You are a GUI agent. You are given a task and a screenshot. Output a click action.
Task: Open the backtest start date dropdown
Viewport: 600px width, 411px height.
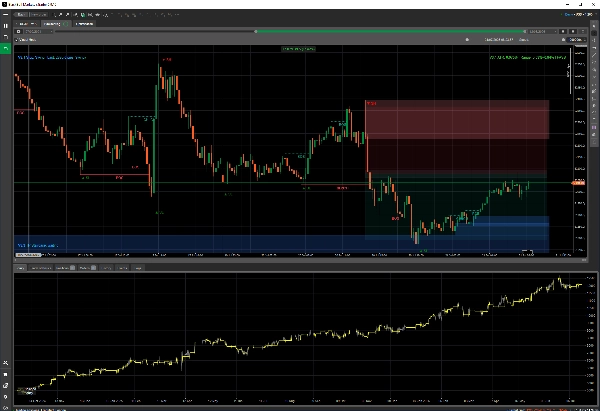coord(38,31)
